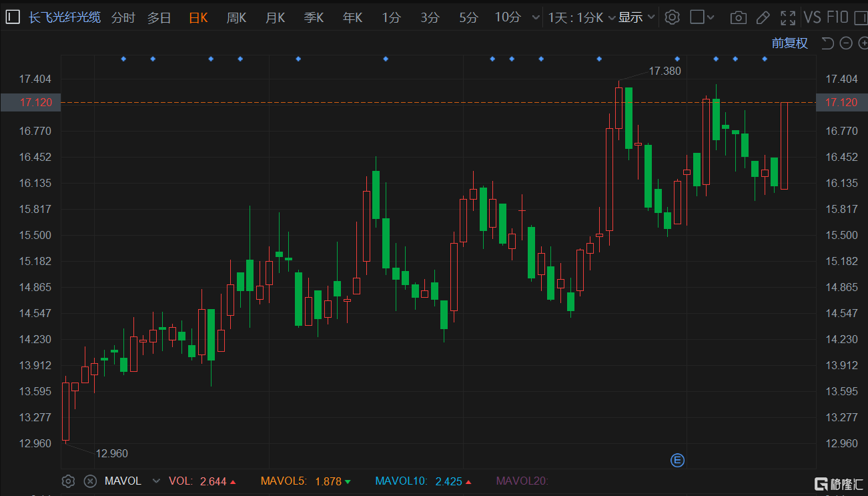Switch to the 周K weekly tab
Image resolution: width=868 pixels, height=496 pixels.
click(x=236, y=17)
